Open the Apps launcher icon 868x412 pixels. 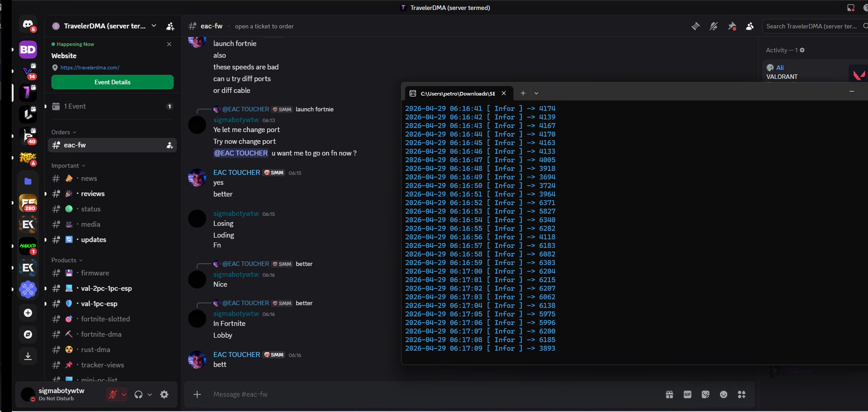pyautogui.click(x=742, y=394)
